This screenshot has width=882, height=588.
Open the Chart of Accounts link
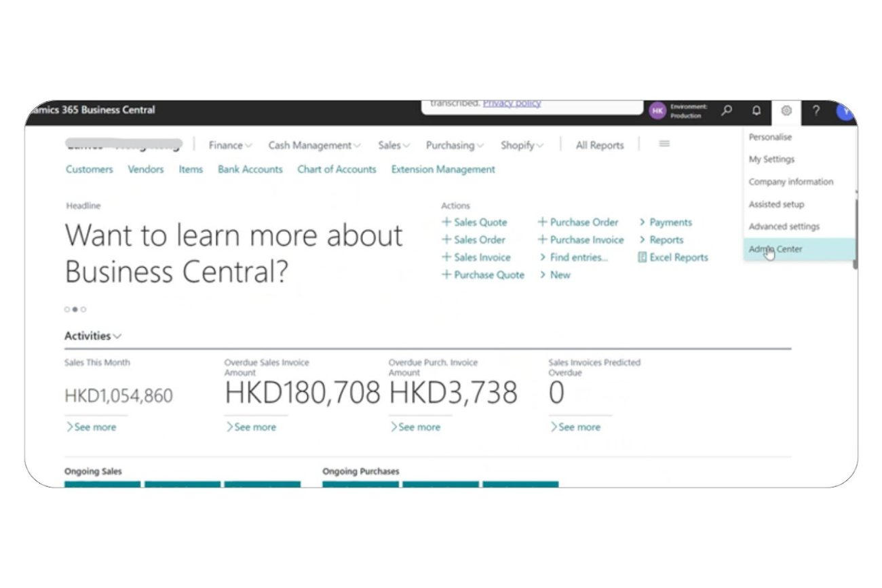pyautogui.click(x=337, y=170)
